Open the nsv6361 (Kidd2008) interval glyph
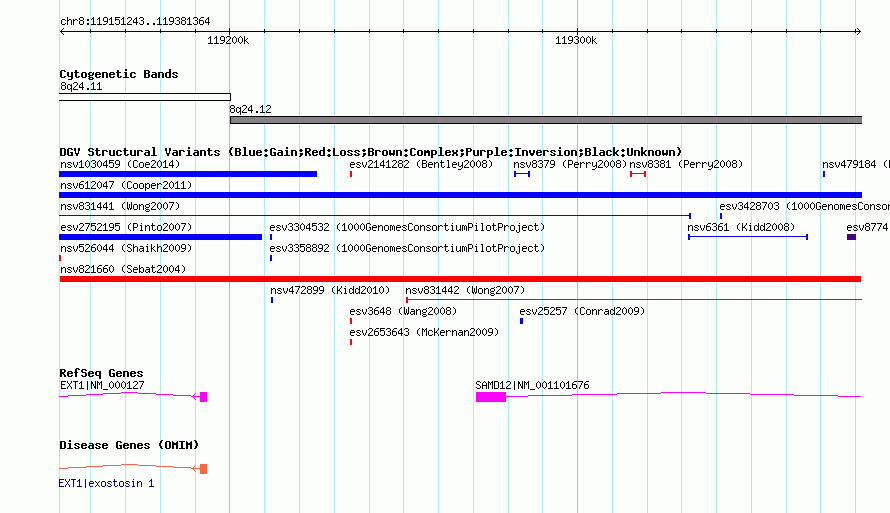The height and width of the screenshot is (513, 890). pyautogui.click(x=748, y=237)
